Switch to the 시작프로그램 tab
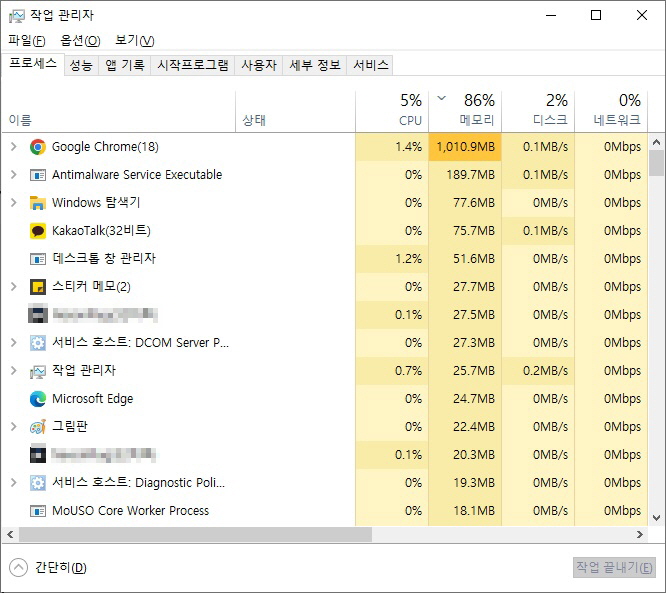Viewport: 666px width, 593px height. click(193, 65)
